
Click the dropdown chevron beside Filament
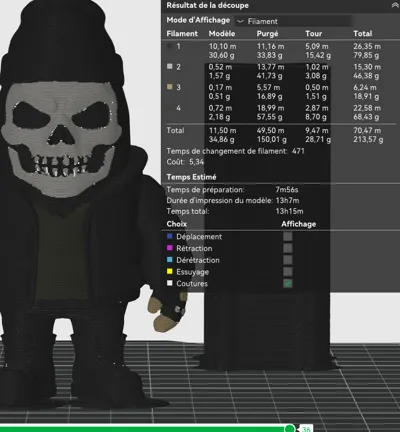coord(240,21)
